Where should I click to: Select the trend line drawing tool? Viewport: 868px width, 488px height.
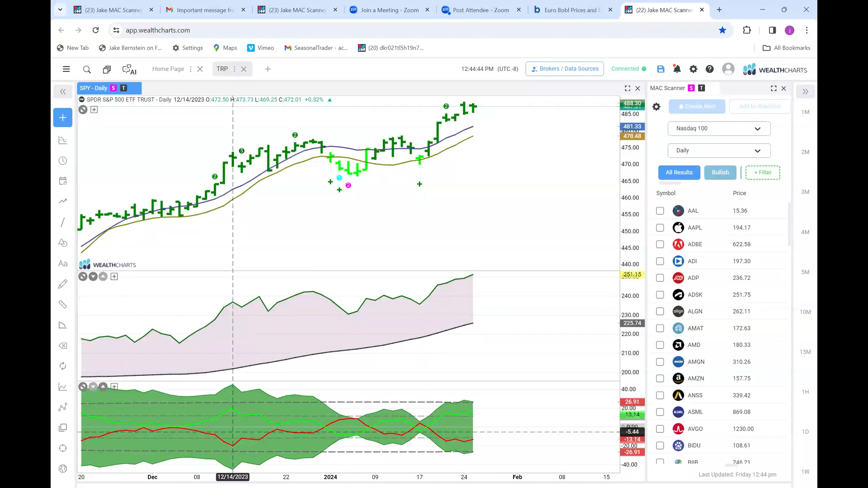pyautogui.click(x=63, y=222)
